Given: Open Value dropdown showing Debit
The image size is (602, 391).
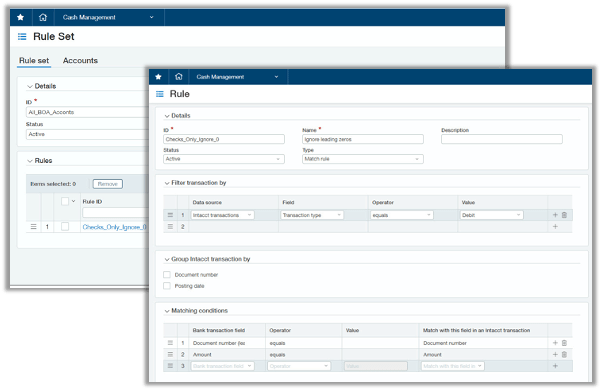Looking at the screenshot, I should point(491,215).
